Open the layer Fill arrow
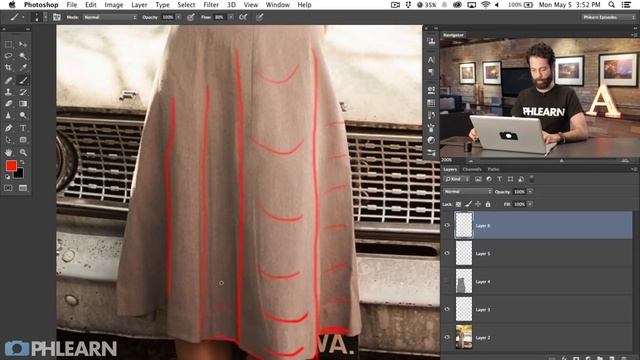The height and width of the screenshot is (360, 640). tap(530, 204)
